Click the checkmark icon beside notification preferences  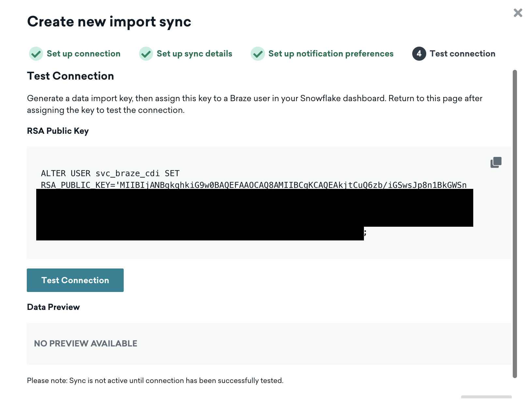[x=258, y=54]
